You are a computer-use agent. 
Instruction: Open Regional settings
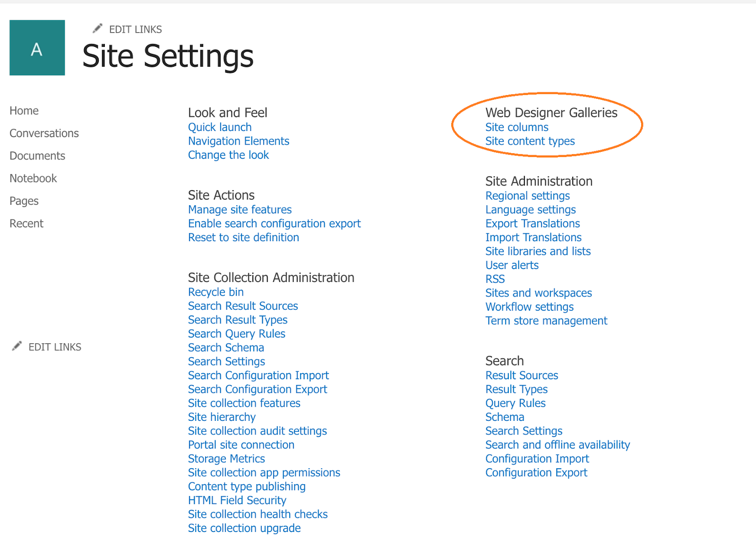tap(528, 196)
